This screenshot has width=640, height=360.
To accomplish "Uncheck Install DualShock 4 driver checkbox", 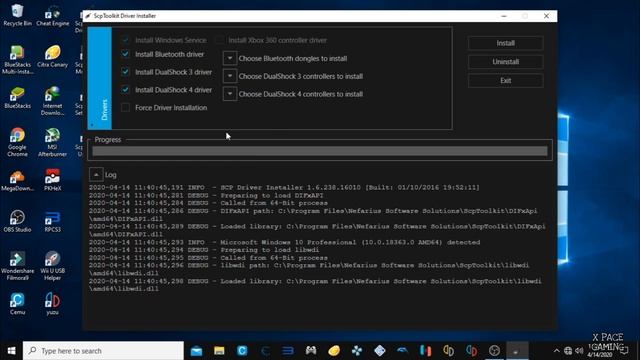I will 125,90.
